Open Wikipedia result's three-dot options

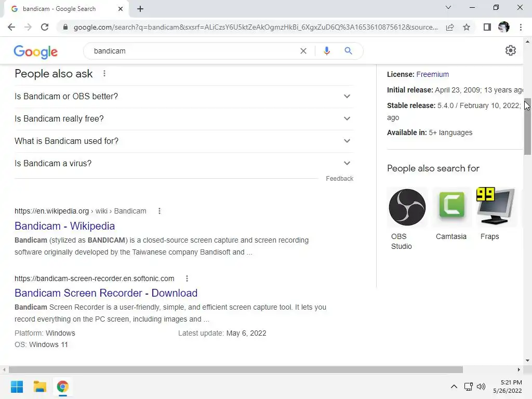pos(159,211)
